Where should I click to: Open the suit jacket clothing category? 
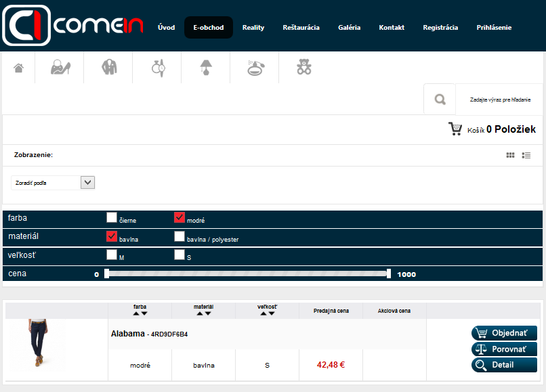[109, 68]
